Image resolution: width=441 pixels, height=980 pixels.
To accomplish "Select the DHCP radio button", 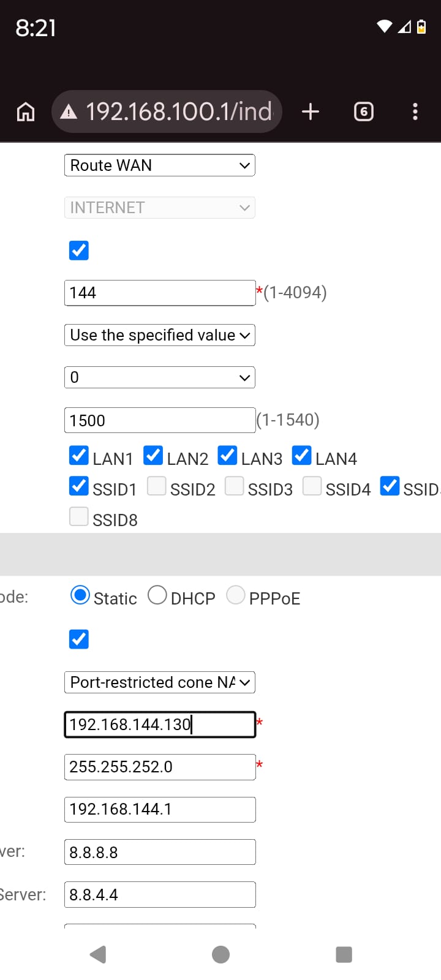I will pos(157,595).
